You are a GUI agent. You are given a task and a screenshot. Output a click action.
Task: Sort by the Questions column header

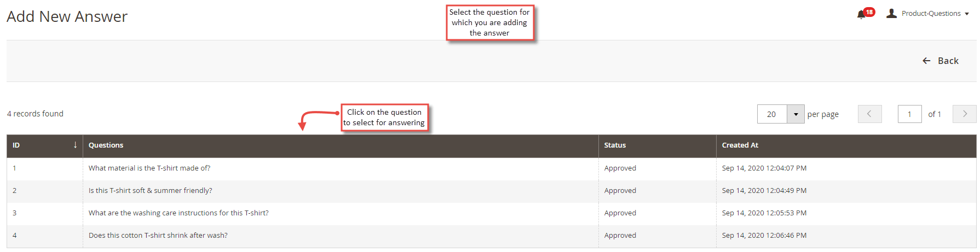[x=106, y=145]
